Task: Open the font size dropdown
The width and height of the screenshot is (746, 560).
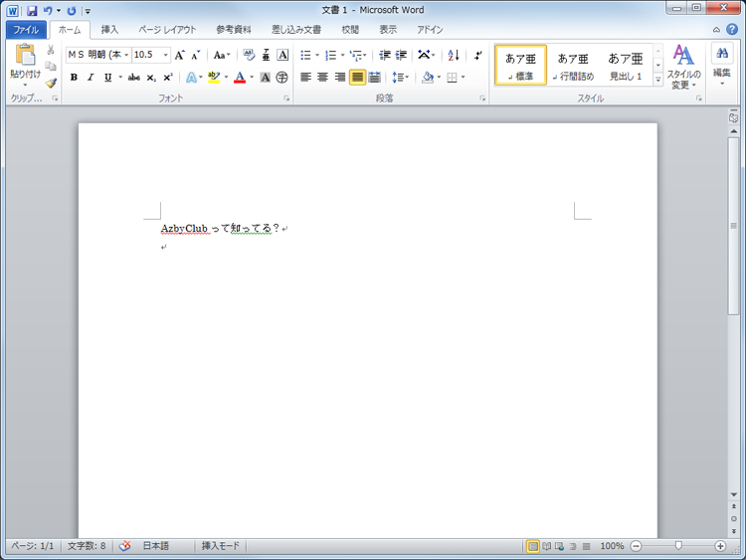Action: [165, 55]
